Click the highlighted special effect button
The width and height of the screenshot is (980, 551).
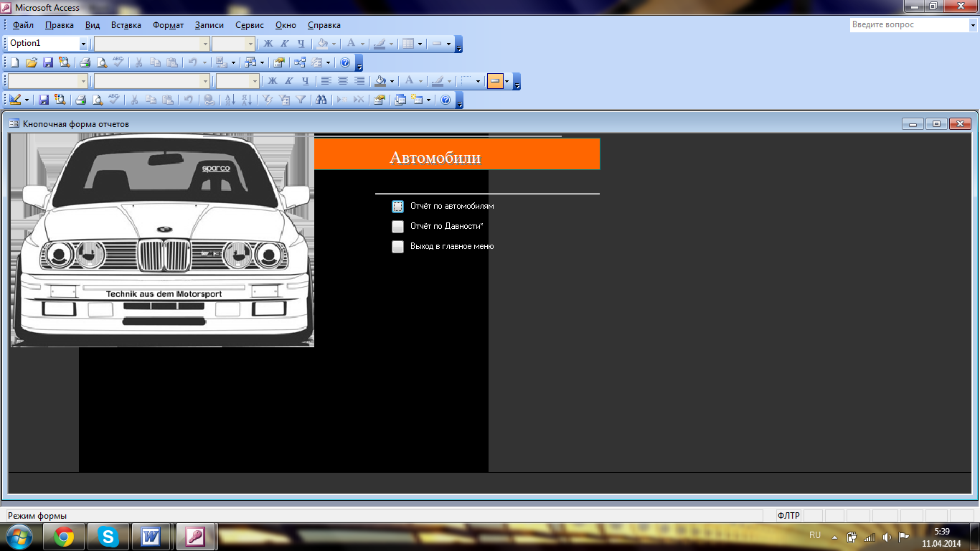tap(495, 81)
